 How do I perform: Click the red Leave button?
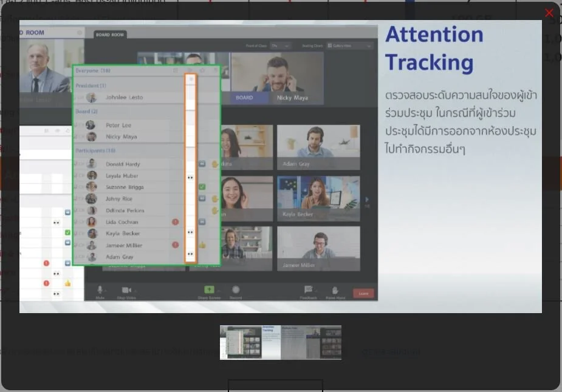tap(363, 293)
